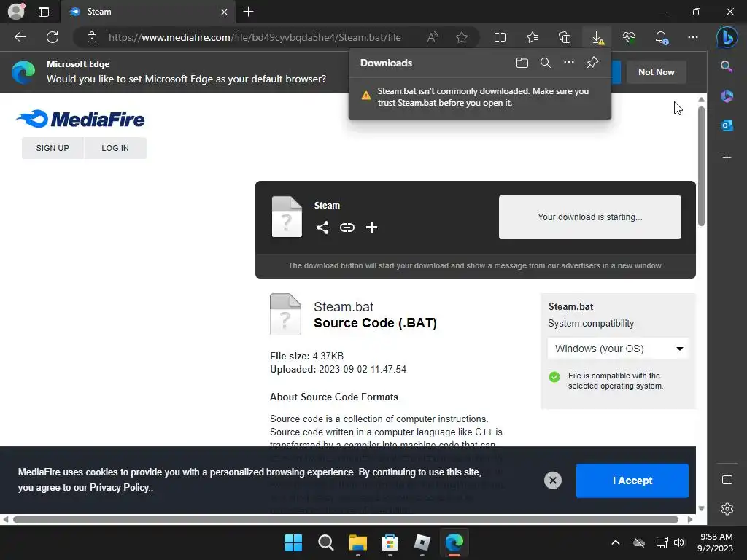
Task: Open the clock showing 9:53 AM
Action: 715,542
